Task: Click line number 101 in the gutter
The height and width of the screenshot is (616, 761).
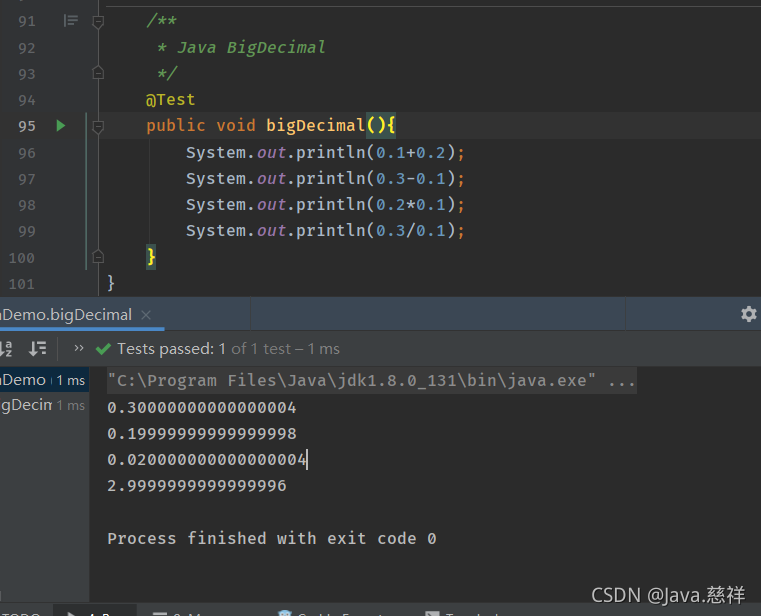Action: (22, 284)
